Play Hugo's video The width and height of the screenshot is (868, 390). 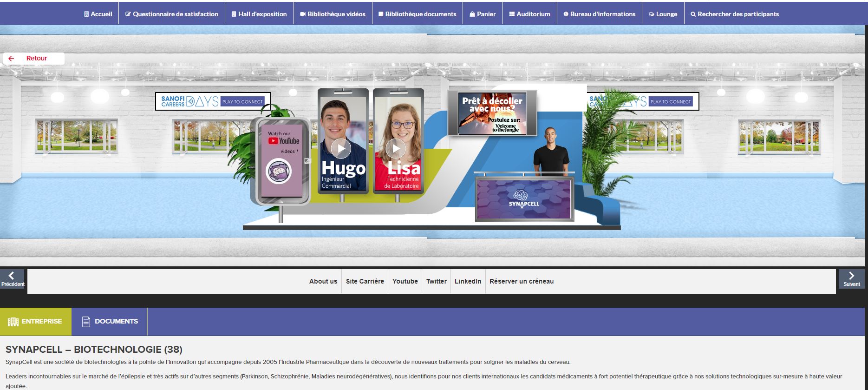pyautogui.click(x=341, y=148)
